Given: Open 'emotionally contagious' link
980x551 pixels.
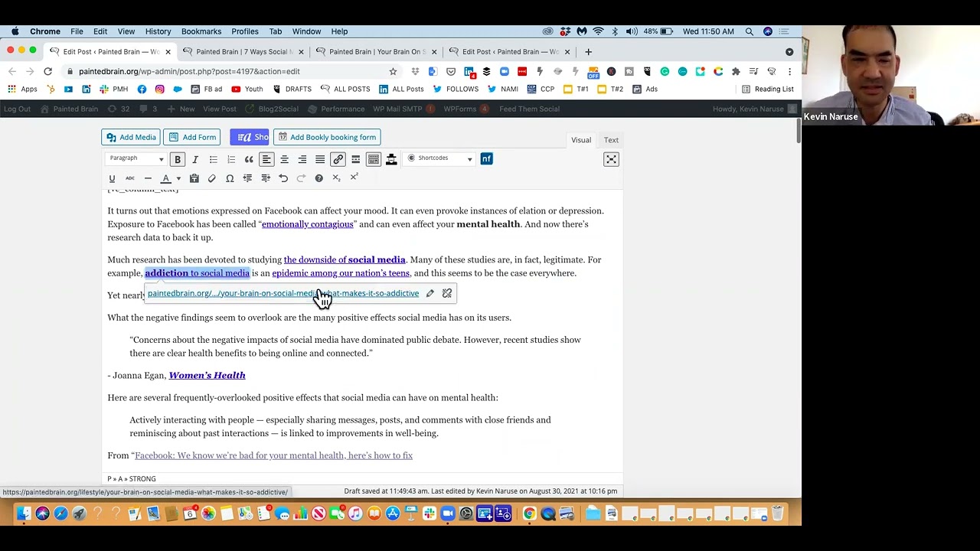Looking at the screenshot, I should pyautogui.click(x=307, y=224).
